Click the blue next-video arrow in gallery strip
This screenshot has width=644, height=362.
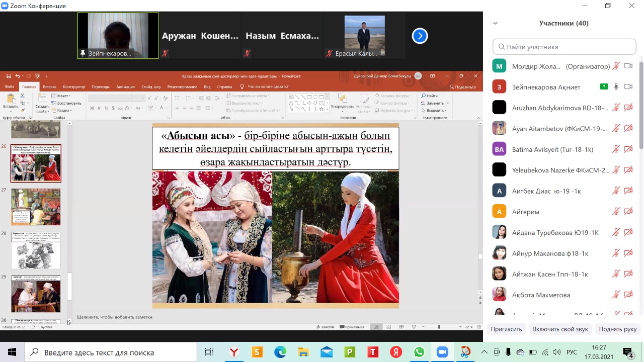[x=420, y=36]
